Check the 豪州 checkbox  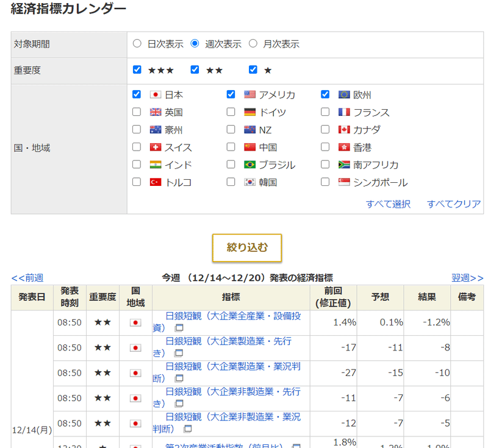[137, 129]
